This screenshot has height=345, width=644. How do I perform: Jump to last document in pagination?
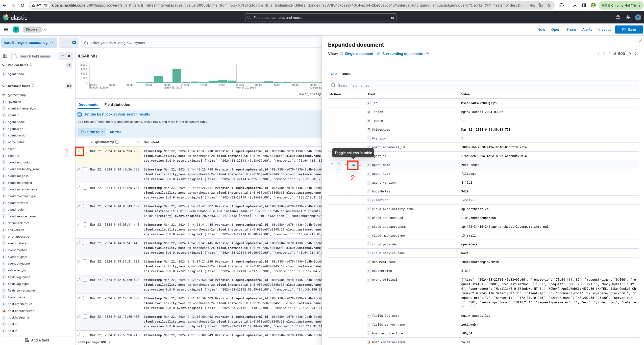tap(636, 54)
